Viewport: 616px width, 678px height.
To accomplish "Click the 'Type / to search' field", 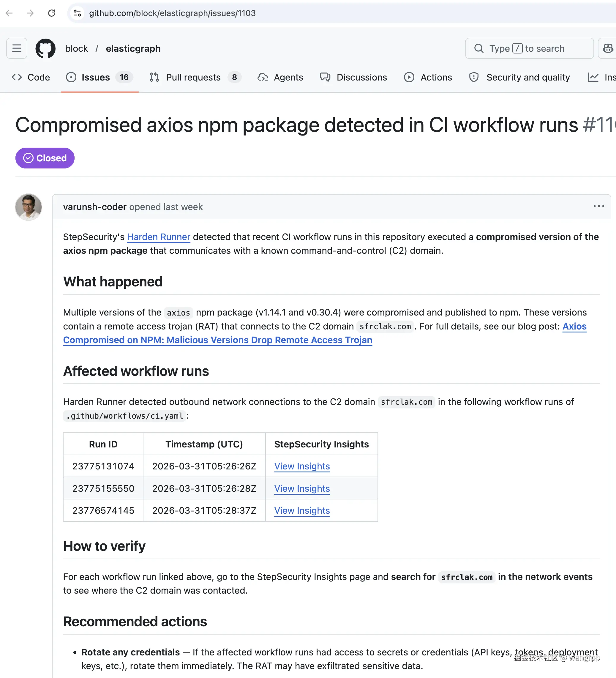I will [529, 48].
